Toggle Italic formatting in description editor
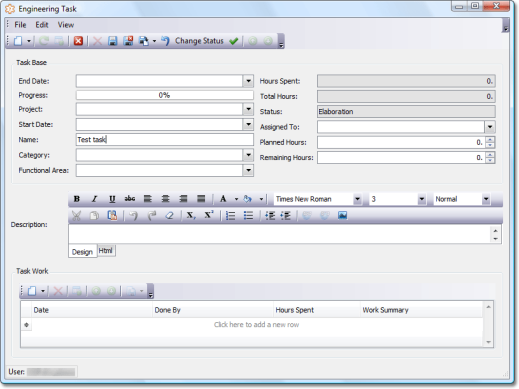Viewport: 519px width, 389px height. click(x=95, y=199)
